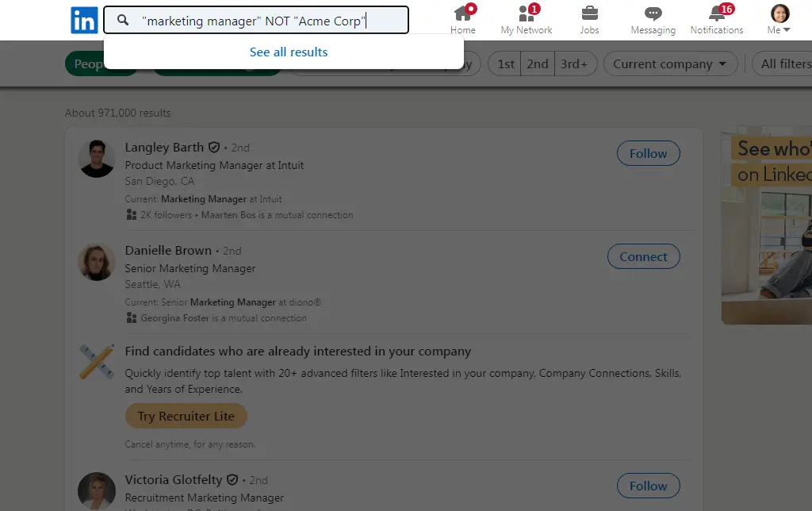
Task: Click 'Seattle, WA' location text
Action: 153,285
